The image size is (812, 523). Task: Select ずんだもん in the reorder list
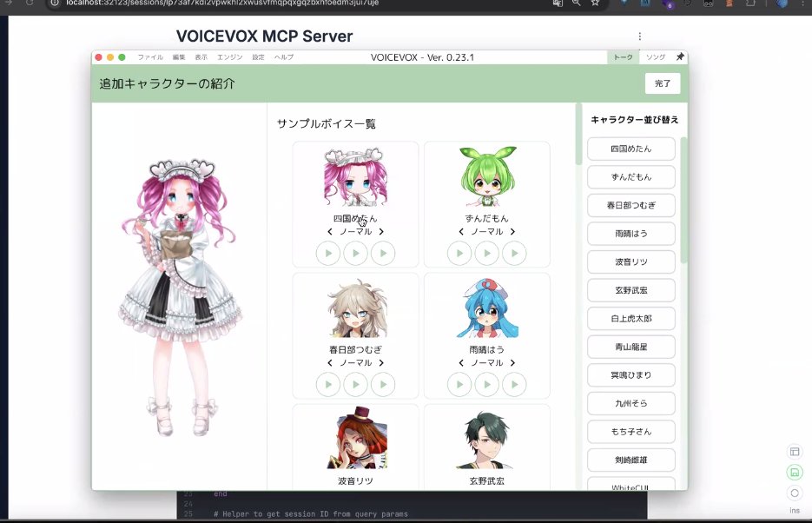click(630, 177)
